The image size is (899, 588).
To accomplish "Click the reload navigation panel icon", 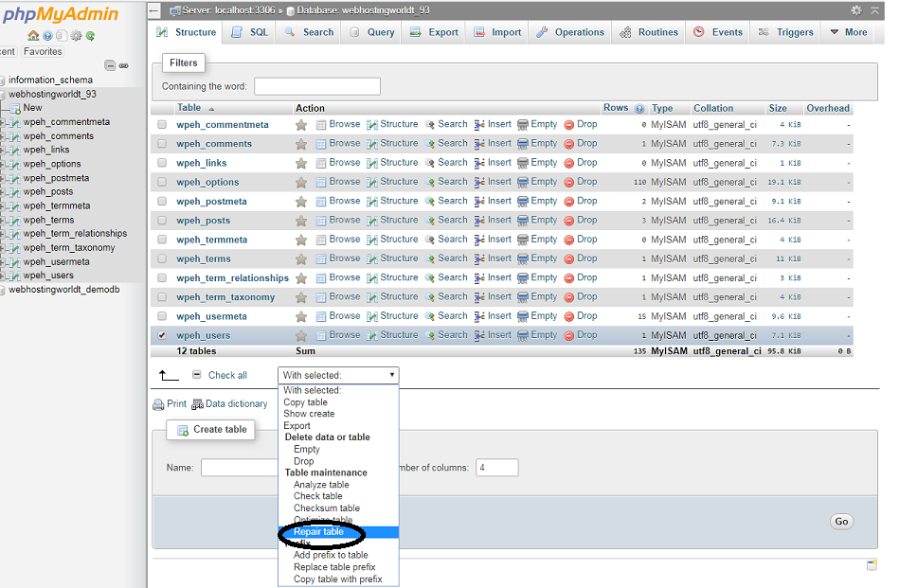I will click(90, 36).
